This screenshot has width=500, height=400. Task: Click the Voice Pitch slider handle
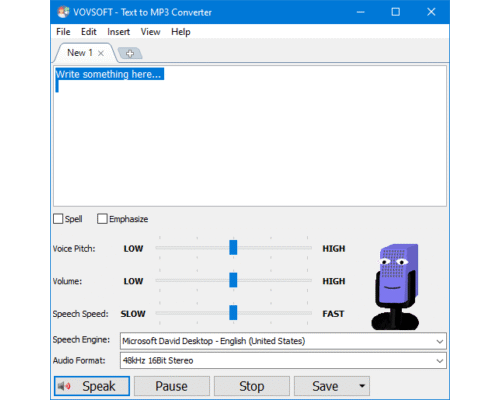[x=233, y=248]
